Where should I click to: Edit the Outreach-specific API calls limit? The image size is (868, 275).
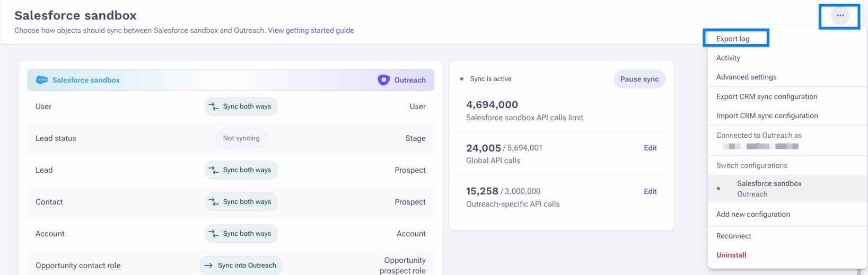650,191
